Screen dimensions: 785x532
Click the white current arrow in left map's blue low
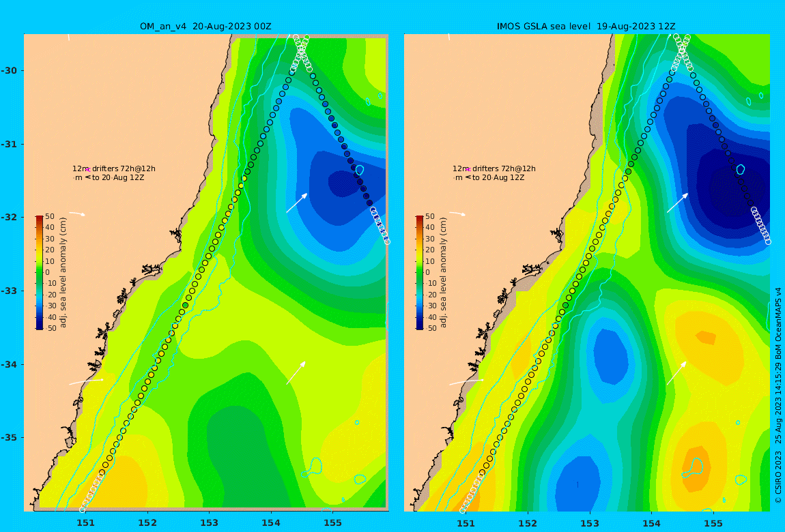tap(296, 203)
